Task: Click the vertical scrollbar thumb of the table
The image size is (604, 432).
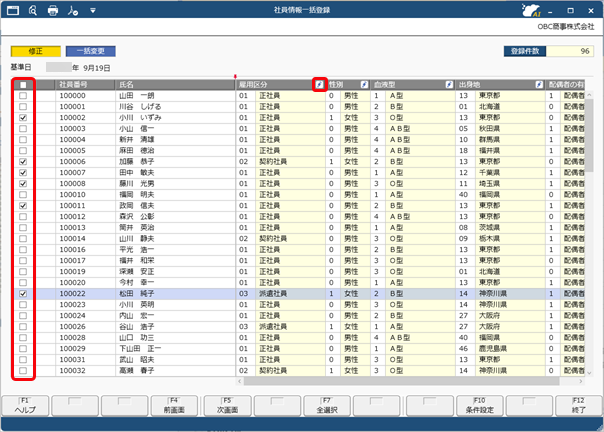Action: [x=589, y=135]
